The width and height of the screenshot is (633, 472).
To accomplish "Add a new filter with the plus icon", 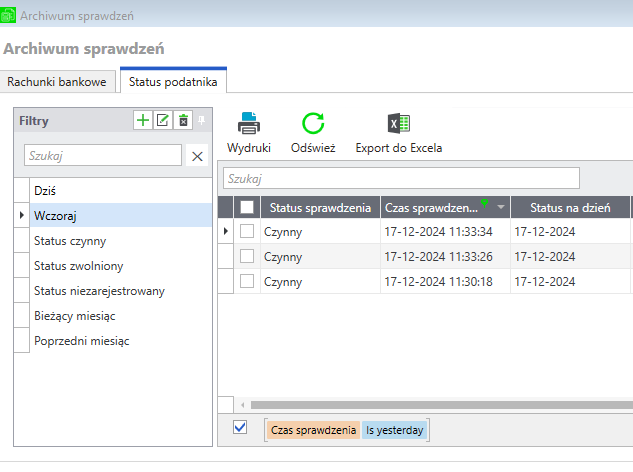I will (143, 121).
